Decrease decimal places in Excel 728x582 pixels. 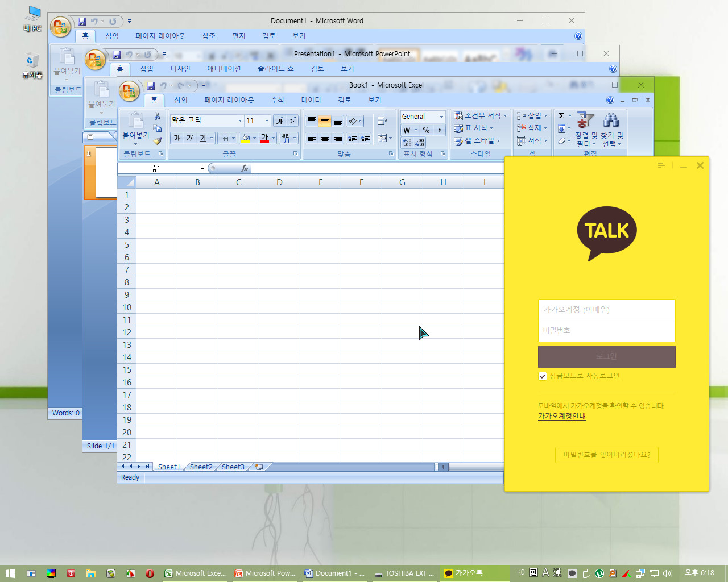pos(420,143)
